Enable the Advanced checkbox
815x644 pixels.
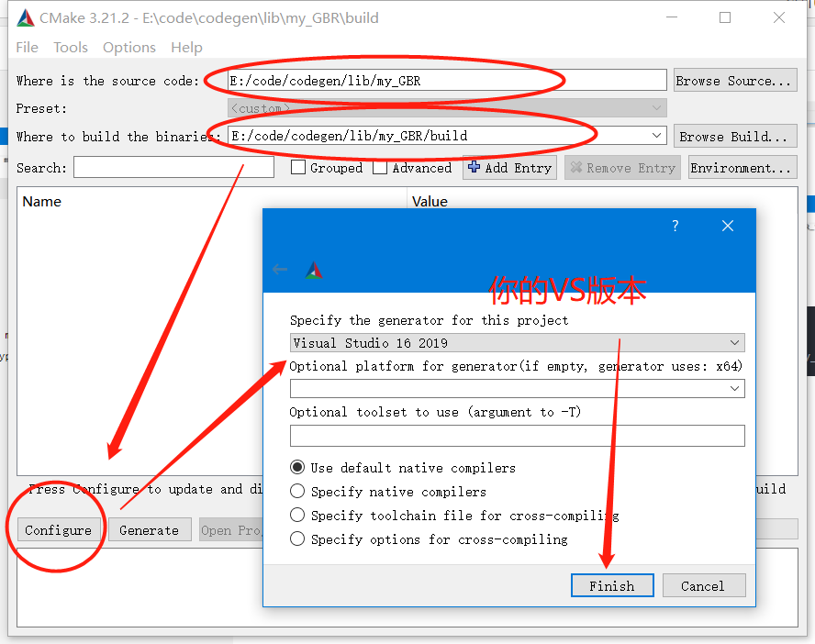click(x=380, y=168)
